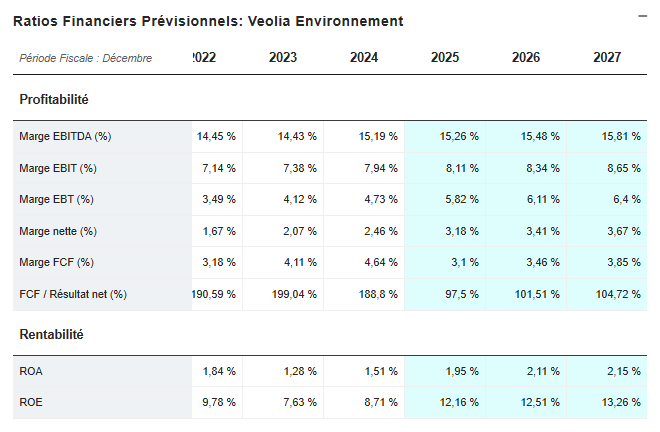Click the Marge FCF (%) row label

(x=56, y=263)
